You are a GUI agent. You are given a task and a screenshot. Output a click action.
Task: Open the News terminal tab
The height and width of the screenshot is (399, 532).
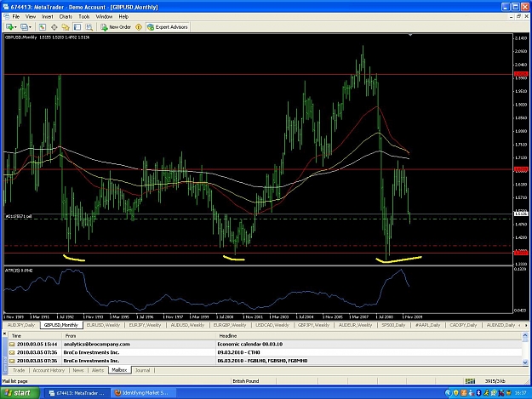point(78,370)
